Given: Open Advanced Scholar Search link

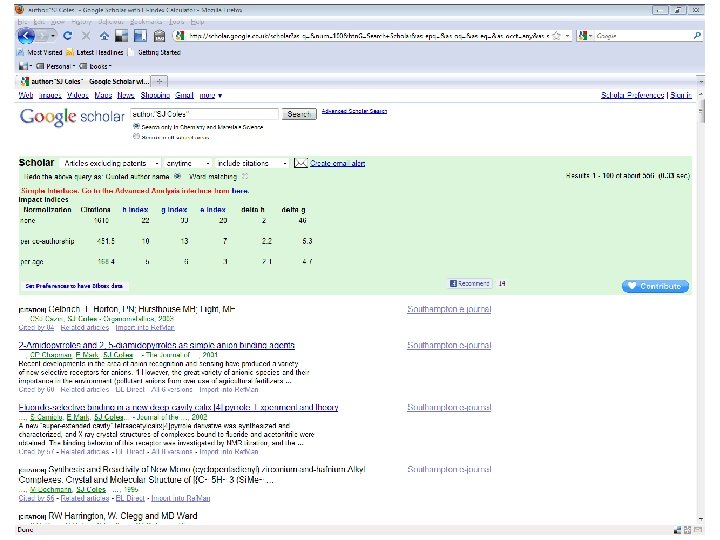Looking at the screenshot, I should (354, 111).
